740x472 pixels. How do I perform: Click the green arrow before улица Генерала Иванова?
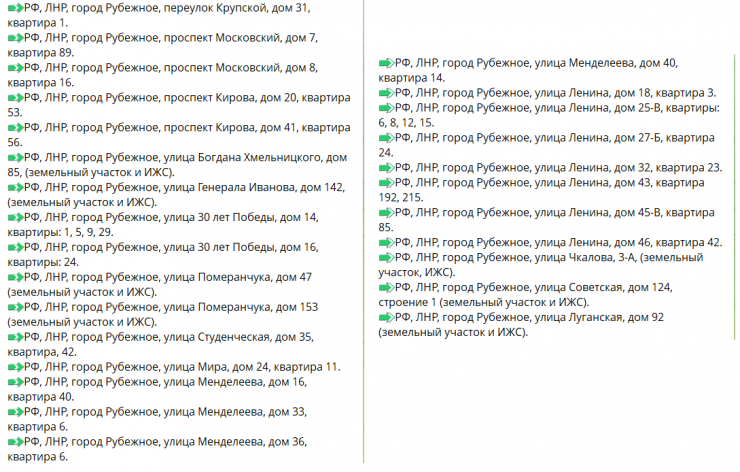[x=14, y=187]
